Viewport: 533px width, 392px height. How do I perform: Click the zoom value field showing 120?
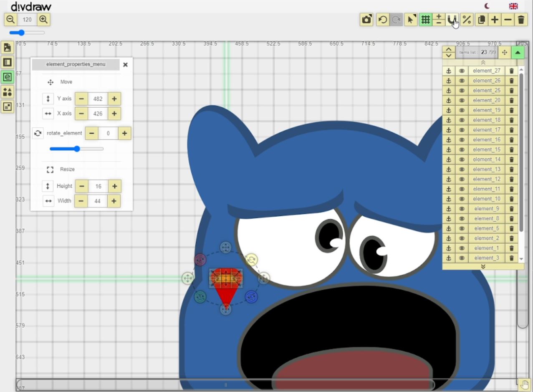(27, 20)
